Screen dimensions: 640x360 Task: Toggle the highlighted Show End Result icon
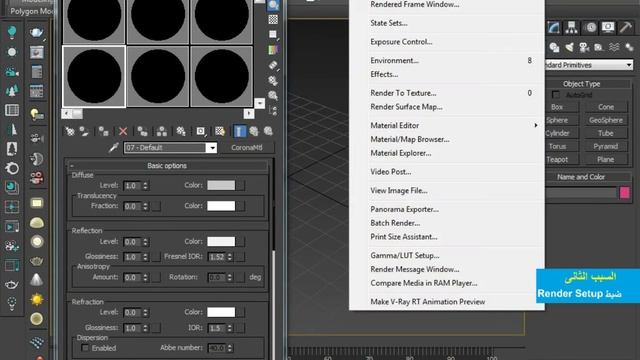[240, 131]
